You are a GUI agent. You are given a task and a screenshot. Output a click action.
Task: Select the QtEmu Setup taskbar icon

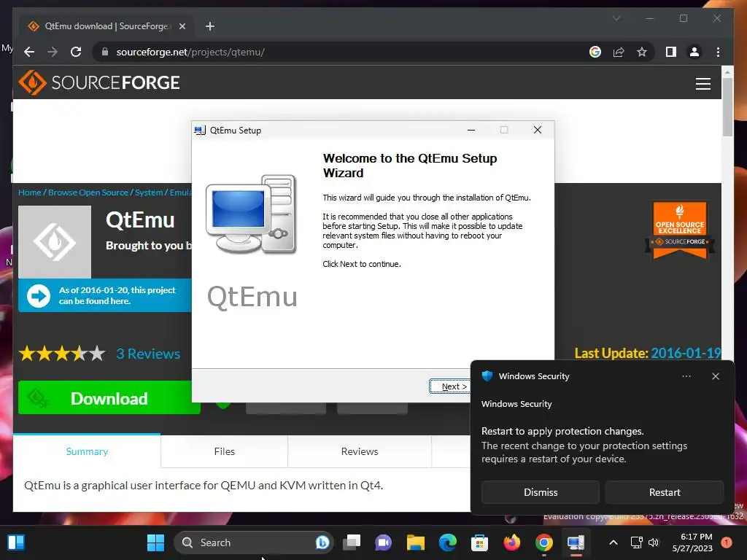[x=576, y=542]
